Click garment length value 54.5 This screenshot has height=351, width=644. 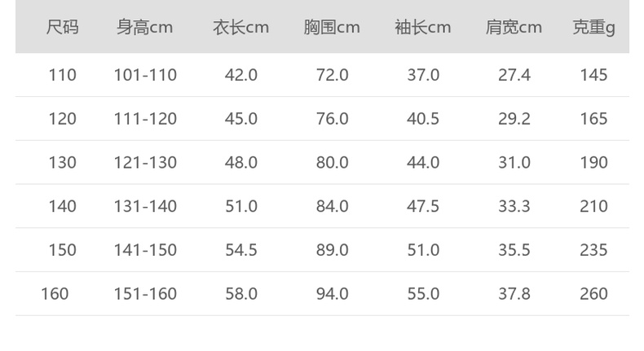[x=241, y=250]
